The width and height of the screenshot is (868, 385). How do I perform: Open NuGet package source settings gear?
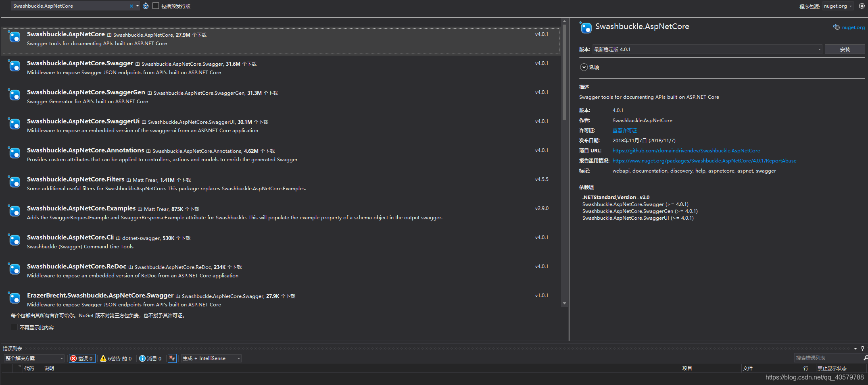(862, 6)
